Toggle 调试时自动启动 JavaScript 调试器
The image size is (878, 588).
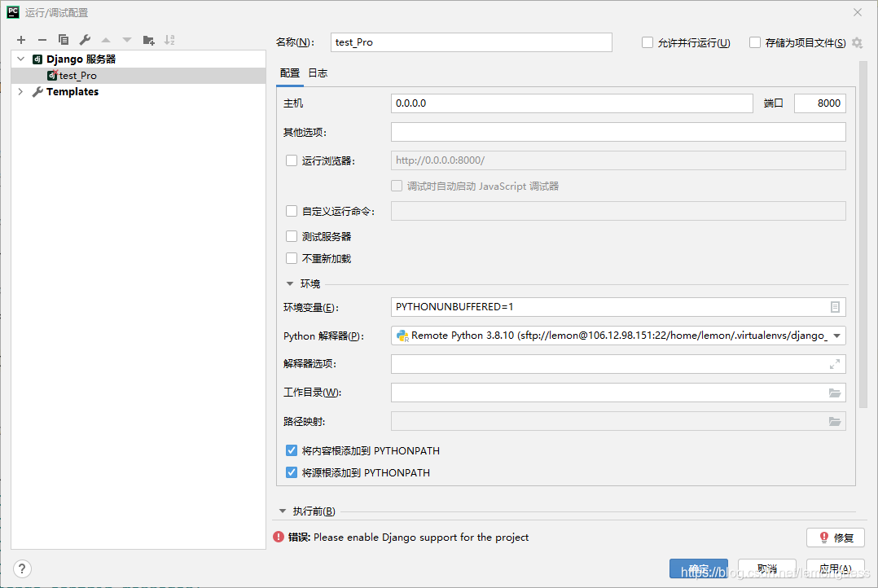(x=397, y=186)
